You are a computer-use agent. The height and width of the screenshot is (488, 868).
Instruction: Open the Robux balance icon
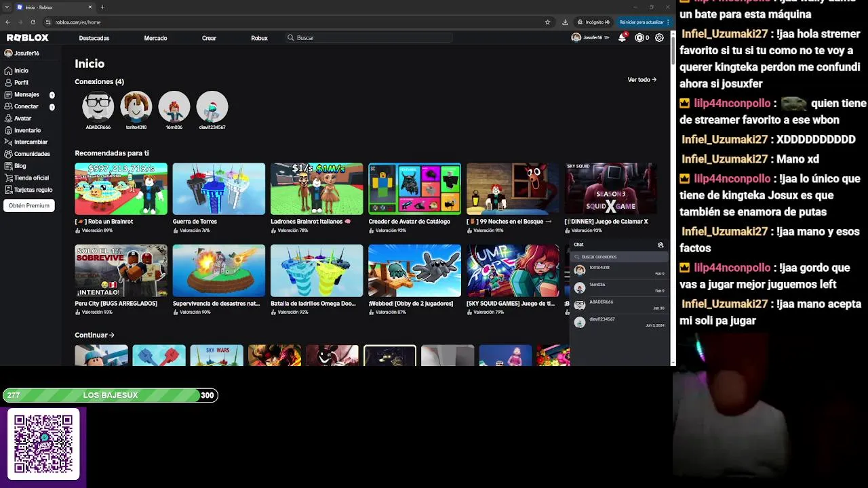click(x=639, y=38)
